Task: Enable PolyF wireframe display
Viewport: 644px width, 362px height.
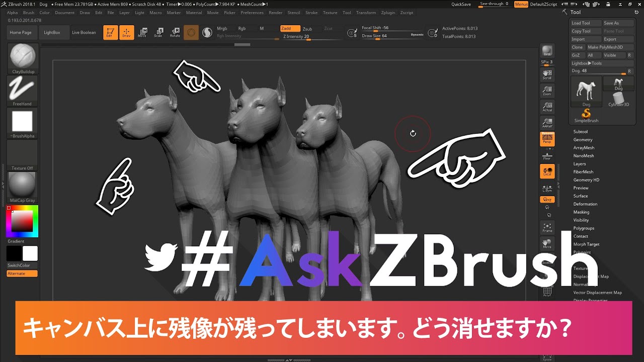Action: coord(547,293)
